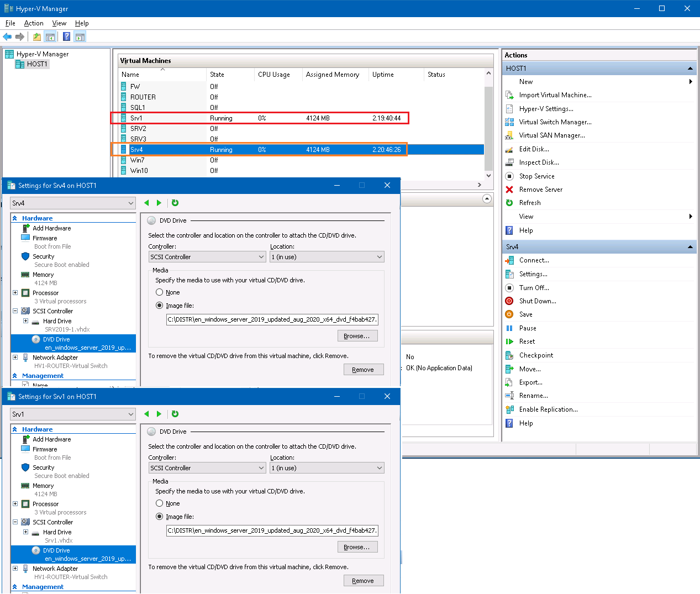Open Srv1 VM selector dropdown

click(x=73, y=414)
